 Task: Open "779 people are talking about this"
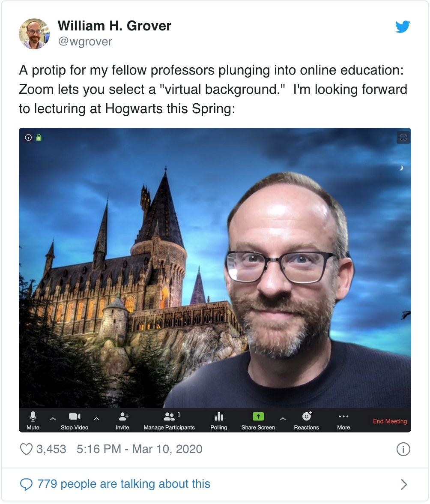pyautogui.click(x=124, y=484)
